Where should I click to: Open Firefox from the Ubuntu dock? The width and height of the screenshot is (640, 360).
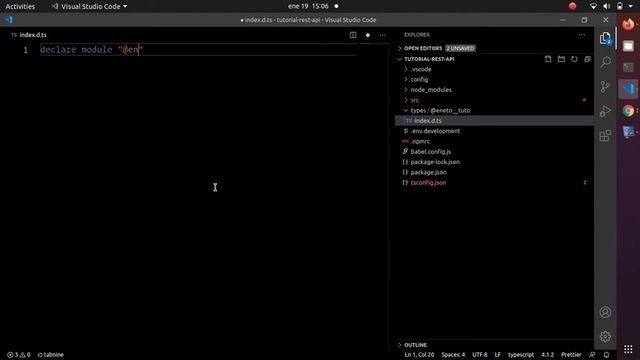tap(628, 24)
